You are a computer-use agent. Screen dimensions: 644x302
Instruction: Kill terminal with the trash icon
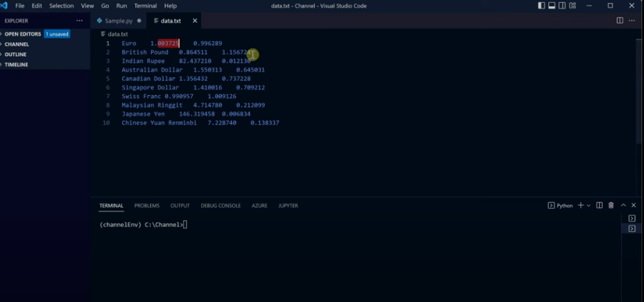pos(611,205)
